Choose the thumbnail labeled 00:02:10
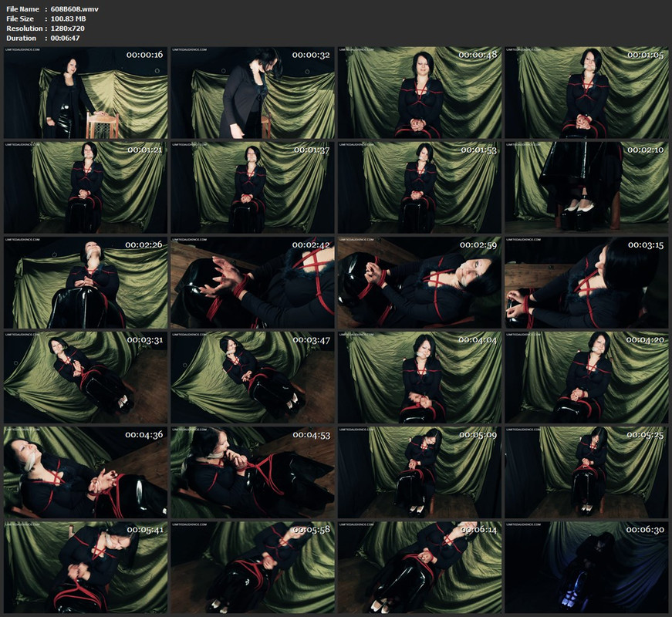672x617 pixels. 586,187
